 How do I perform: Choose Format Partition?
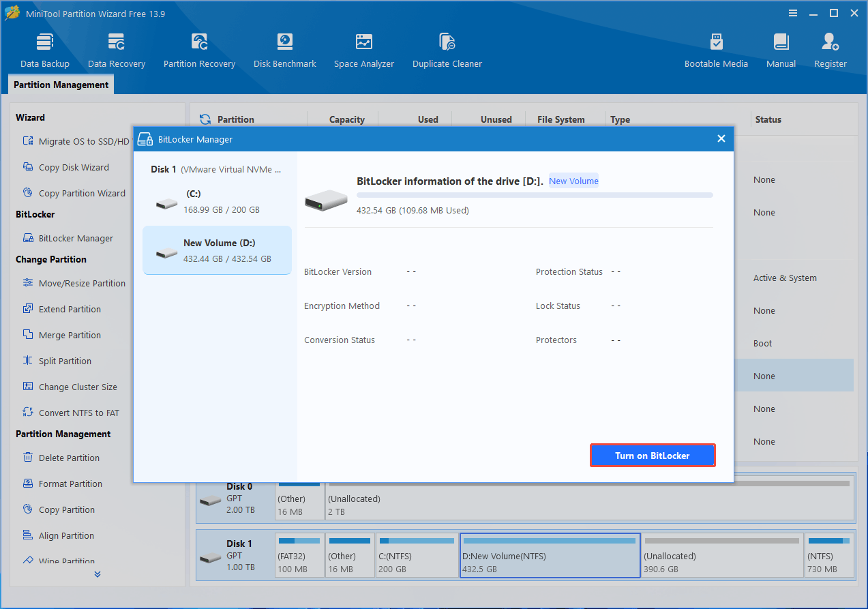(x=63, y=484)
